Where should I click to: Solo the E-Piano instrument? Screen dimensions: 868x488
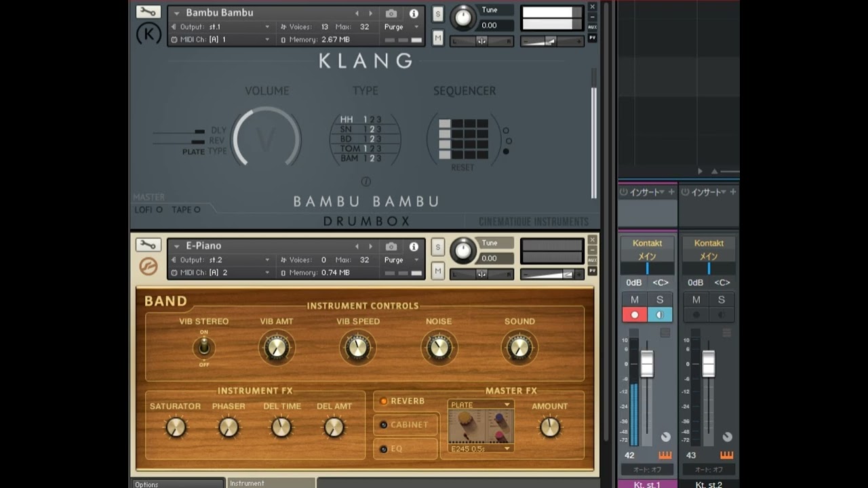click(438, 247)
